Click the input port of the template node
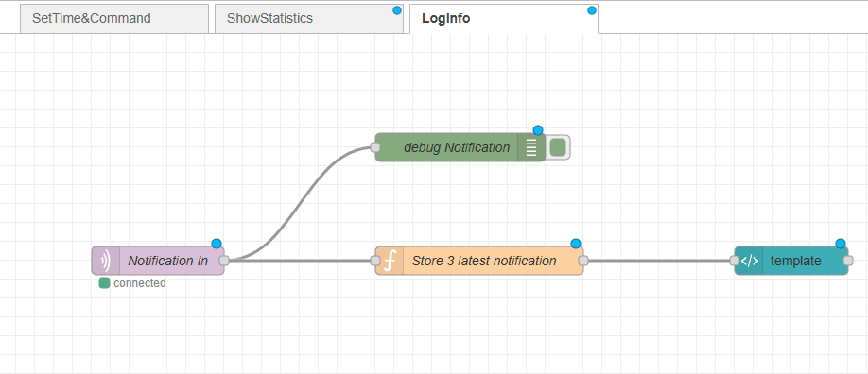Image resolution: width=868 pixels, height=374 pixels. tap(735, 261)
